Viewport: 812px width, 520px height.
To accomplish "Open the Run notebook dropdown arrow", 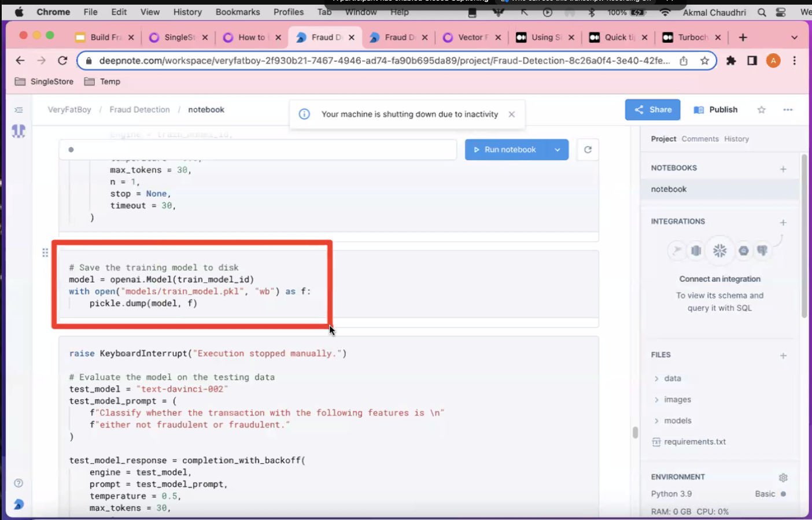I will click(x=557, y=150).
